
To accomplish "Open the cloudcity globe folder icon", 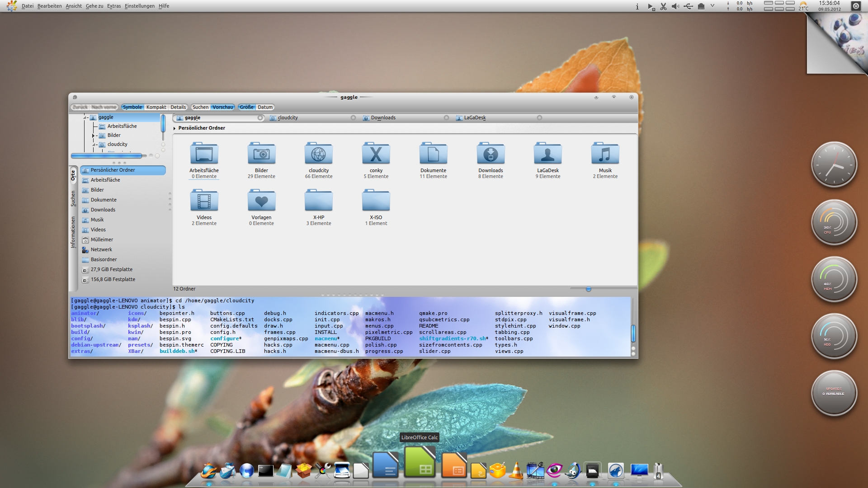I will click(319, 153).
